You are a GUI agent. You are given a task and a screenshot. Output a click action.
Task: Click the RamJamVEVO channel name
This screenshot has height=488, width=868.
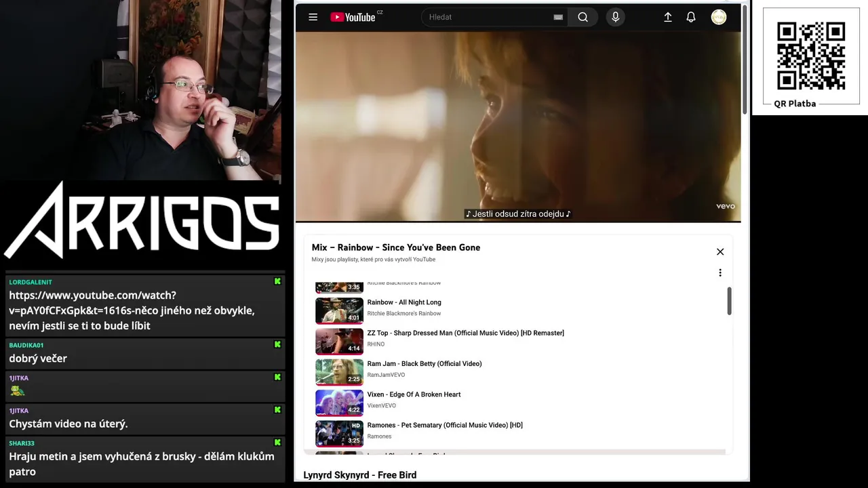(386, 375)
